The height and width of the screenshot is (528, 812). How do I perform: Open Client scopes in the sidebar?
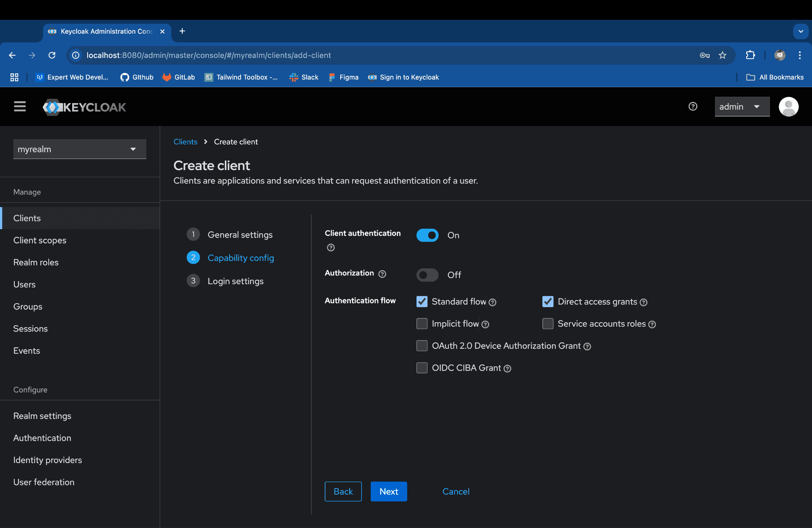(x=40, y=240)
